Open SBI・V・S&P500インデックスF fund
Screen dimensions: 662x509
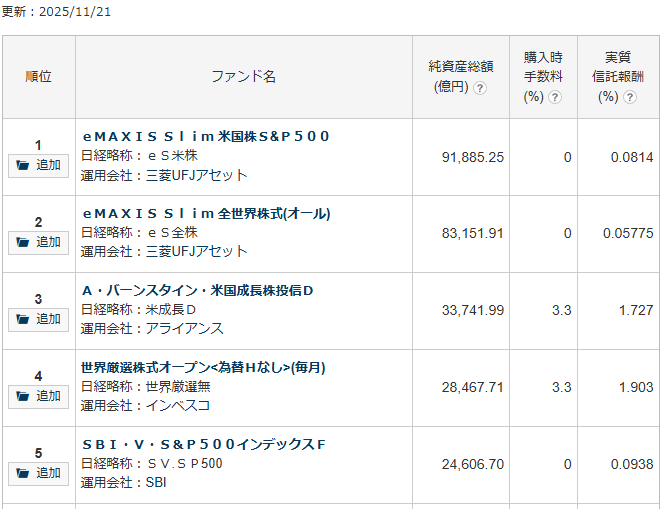coord(204,444)
